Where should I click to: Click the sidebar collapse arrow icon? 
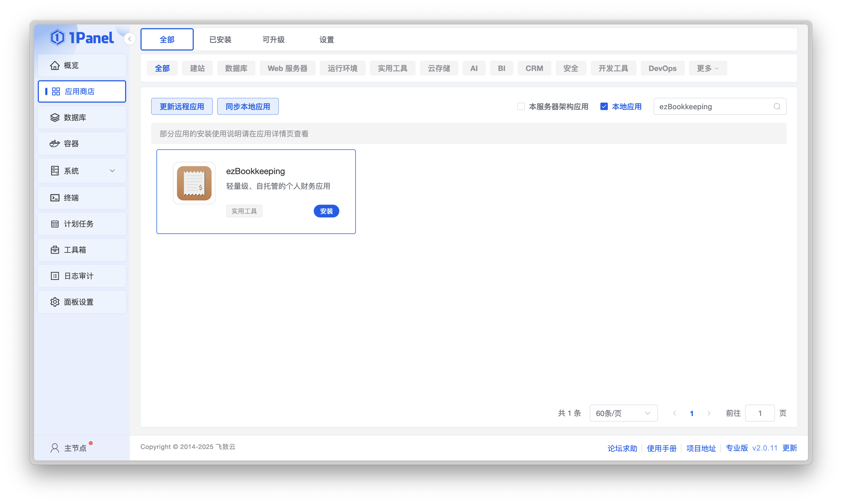[x=130, y=39]
